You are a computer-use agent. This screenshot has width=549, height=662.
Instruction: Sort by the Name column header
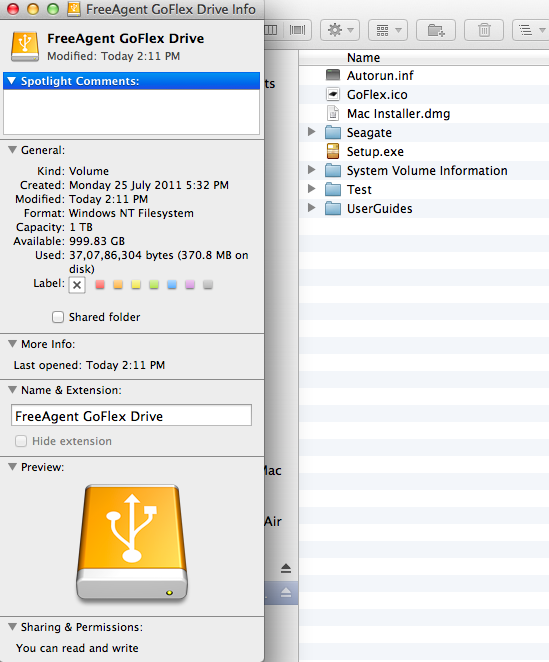tap(424, 57)
